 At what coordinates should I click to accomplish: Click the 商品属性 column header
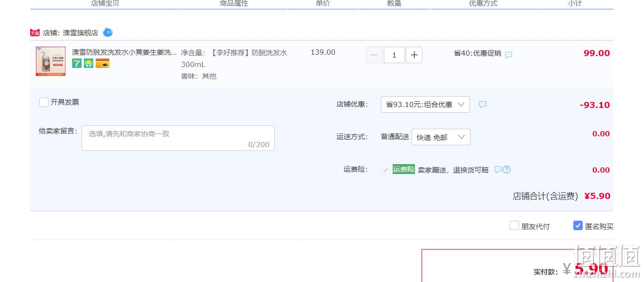[x=234, y=3]
